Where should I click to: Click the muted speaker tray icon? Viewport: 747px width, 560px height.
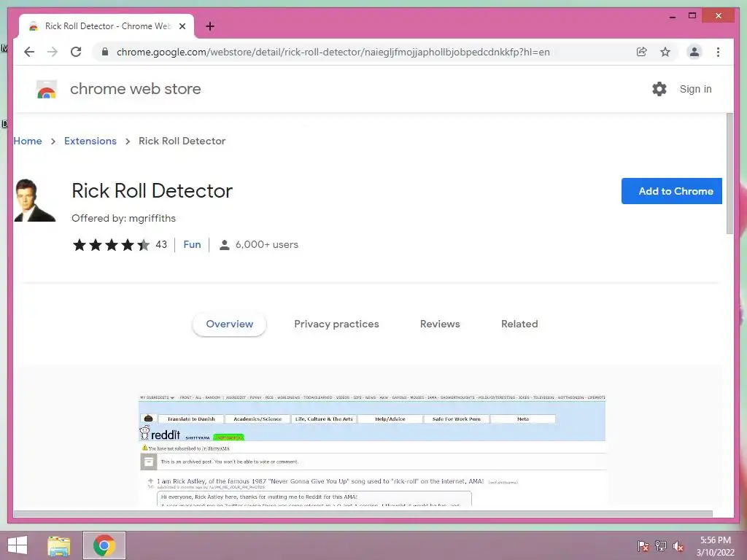pyautogui.click(x=678, y=546)
